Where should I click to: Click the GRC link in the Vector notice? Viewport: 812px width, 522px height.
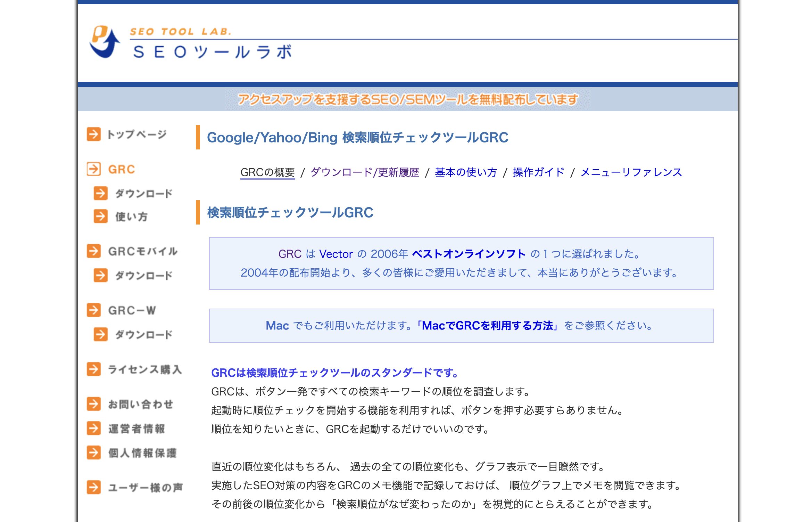tap(290, 254)
